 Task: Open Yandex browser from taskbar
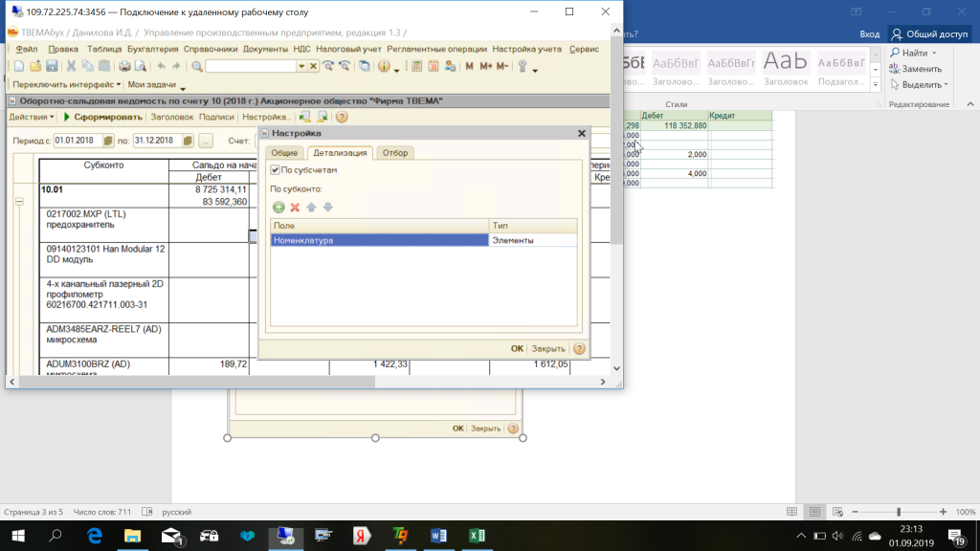[361, 536]
